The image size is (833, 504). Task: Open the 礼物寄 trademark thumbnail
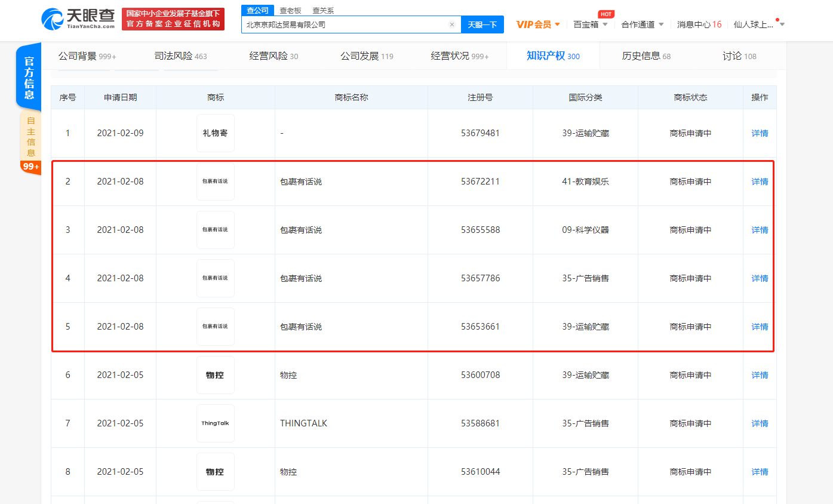point(215,133)
